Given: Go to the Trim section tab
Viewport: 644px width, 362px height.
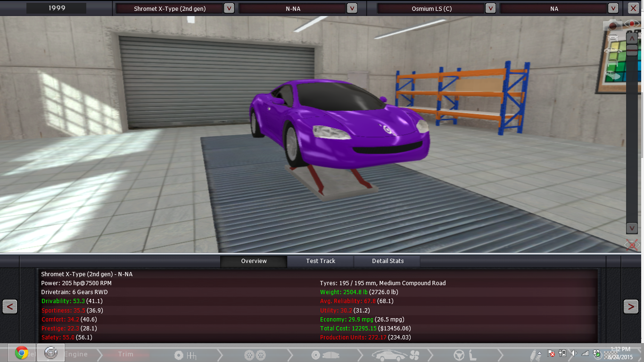Looking at the screenshot, I should pyautogui.click(x=125, y=354).
